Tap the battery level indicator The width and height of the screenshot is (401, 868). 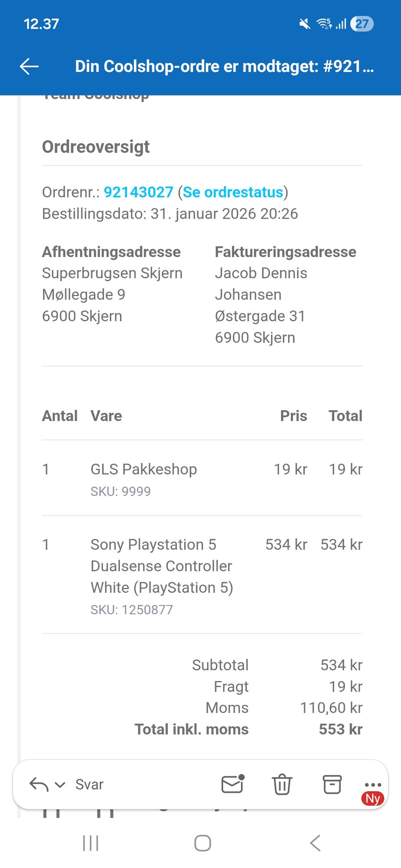[362, 24]
